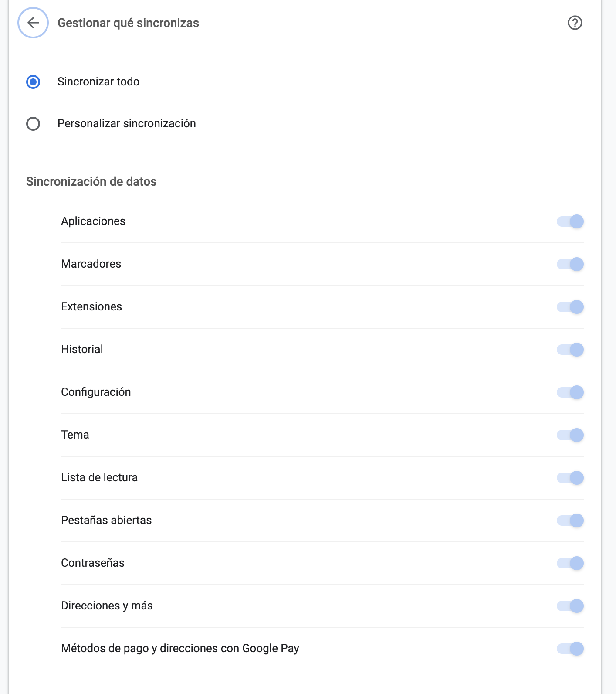Toggle the Aplicaciones sync switch

[570, 221]
